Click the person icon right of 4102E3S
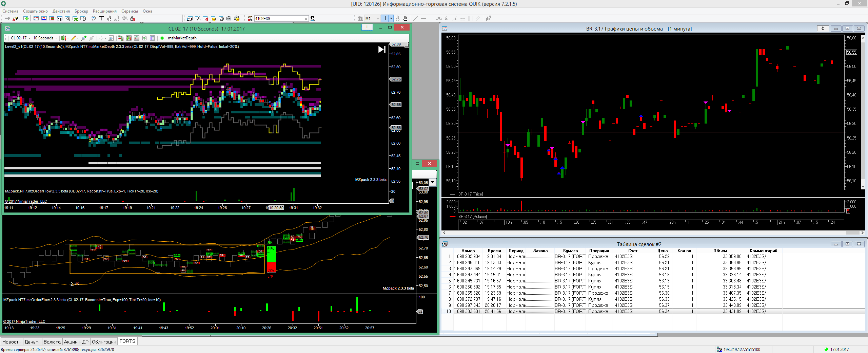The image size is (868, 353). click(x=313, y=18)
